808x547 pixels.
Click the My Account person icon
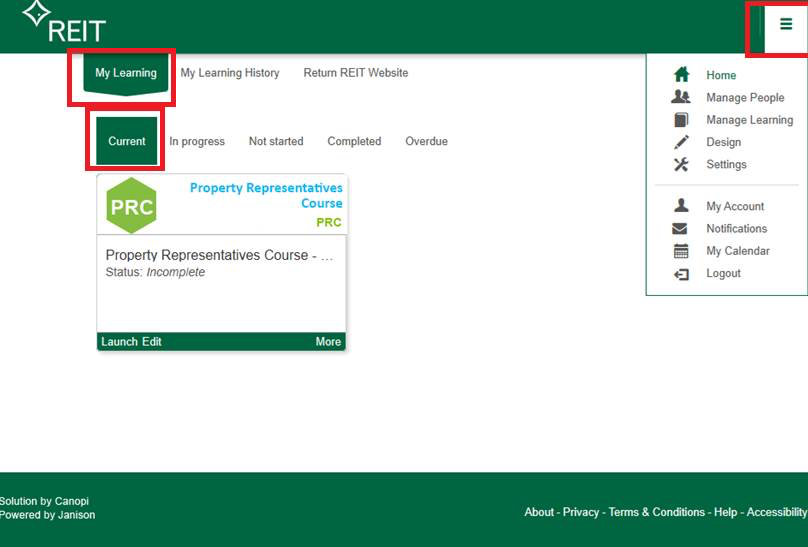click(x=681, y=206)
